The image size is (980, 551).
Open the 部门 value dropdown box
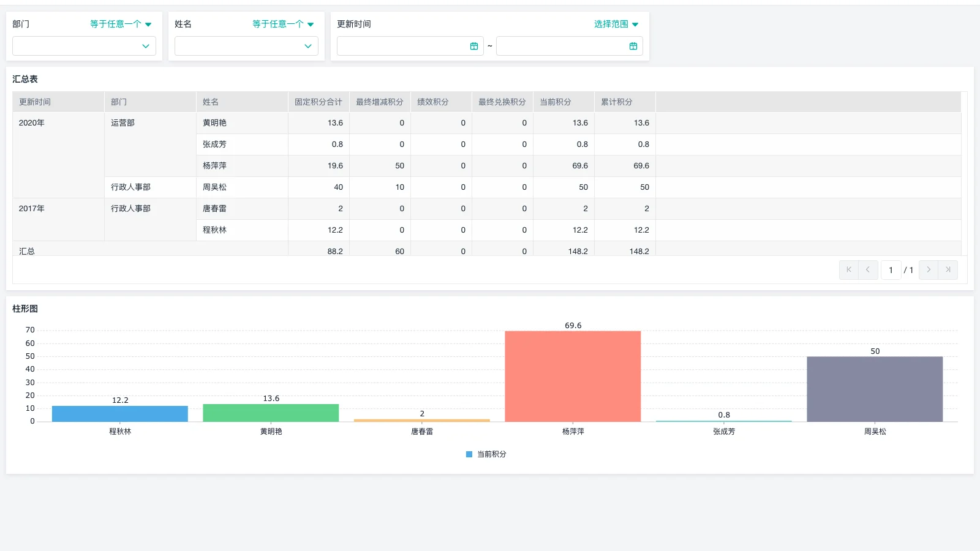84,46
